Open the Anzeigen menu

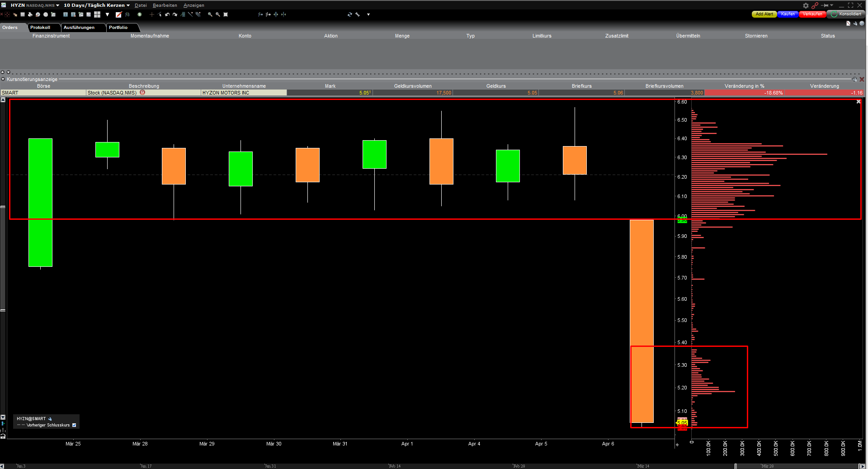194,5
